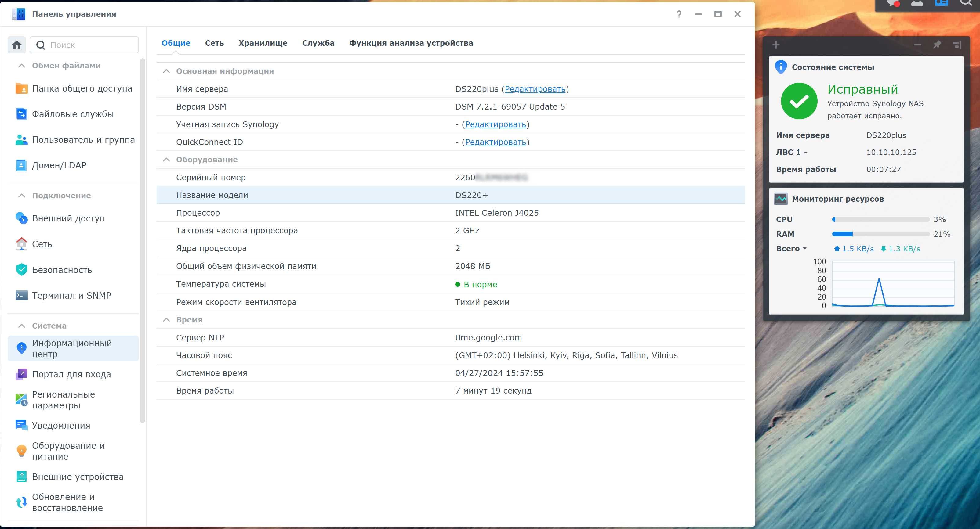Click INTEL Celeron J4025 value
This screenshot has width=980, height=529.
(496, 213)
